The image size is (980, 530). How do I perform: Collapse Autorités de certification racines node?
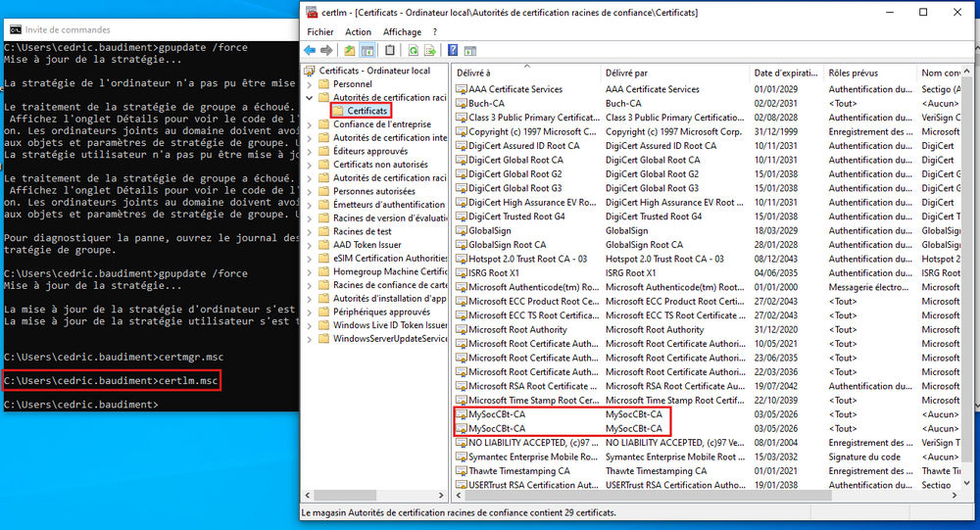pyautogui.click(x=311, y=98)
